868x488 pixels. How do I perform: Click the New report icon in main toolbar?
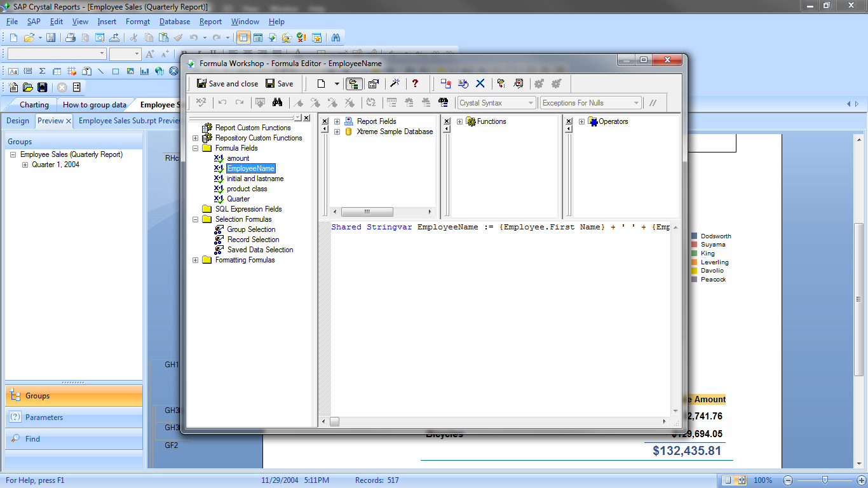tap(13, 37)
